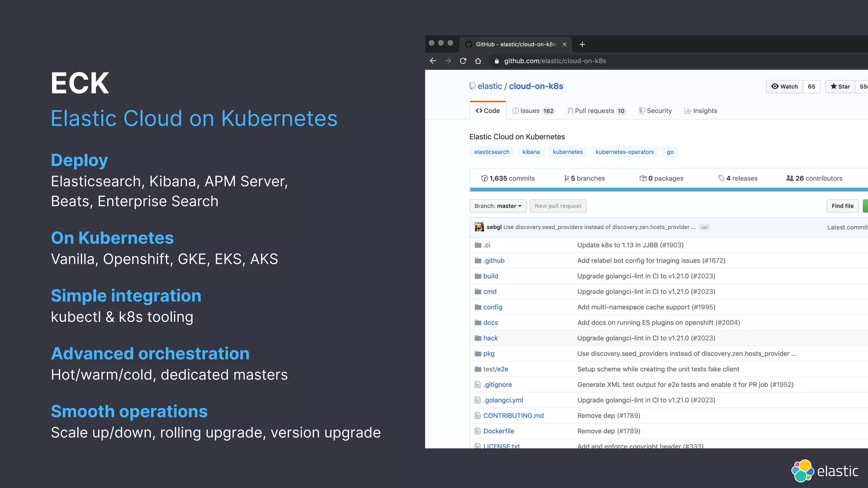This screenshot has width=868, height=488.
Task: Open the cloud-on-k8s repository link
Action: click(536, 86)
